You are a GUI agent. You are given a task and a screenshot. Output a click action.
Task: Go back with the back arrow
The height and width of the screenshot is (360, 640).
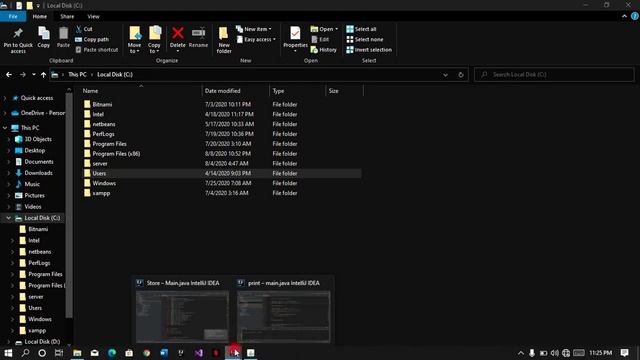coord(9,75)
